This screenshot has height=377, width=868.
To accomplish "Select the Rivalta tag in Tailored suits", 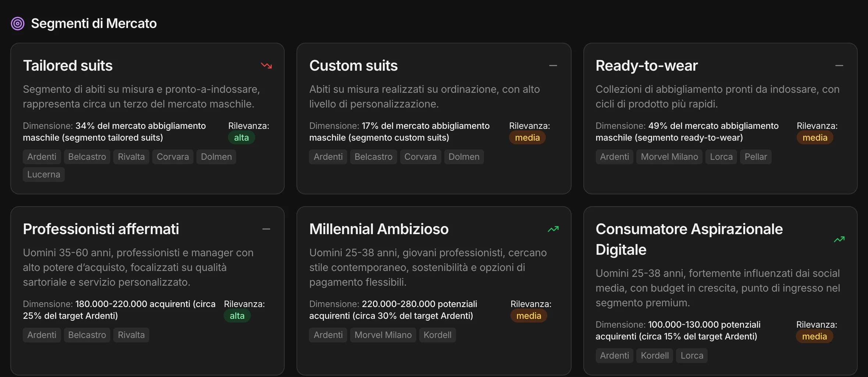I will (131, 157).
